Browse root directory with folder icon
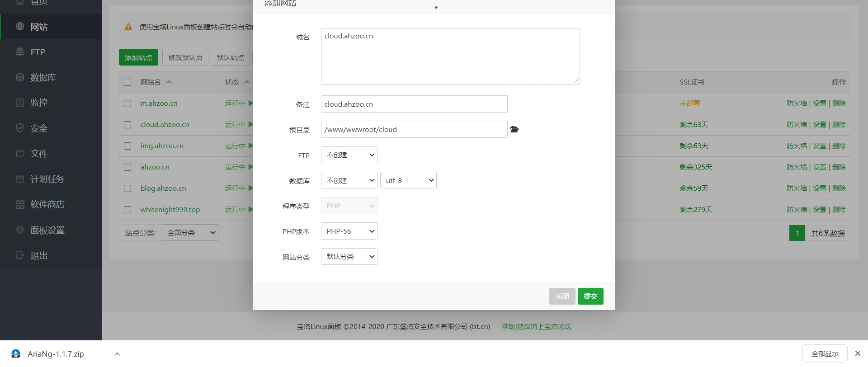This screenshot has height=367, width=868. point(514,129)
